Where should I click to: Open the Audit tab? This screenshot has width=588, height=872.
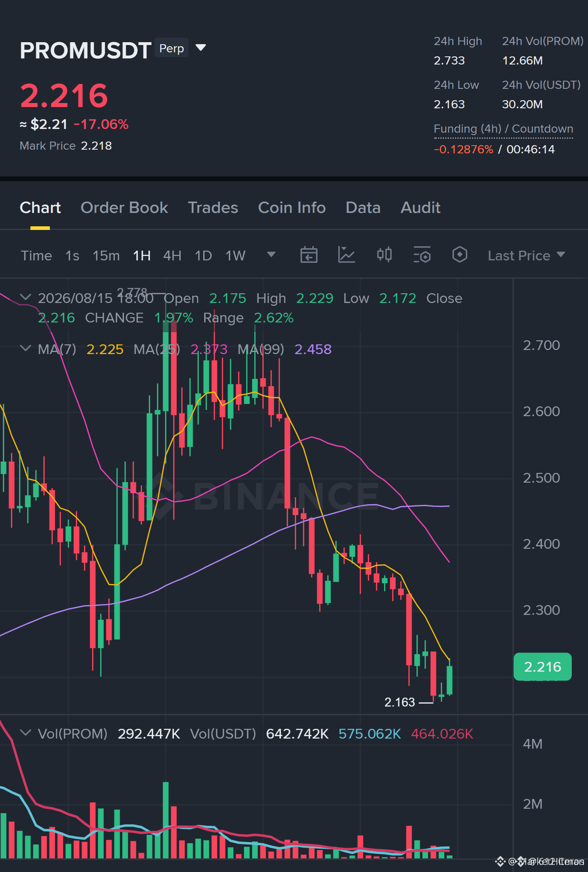421,208
